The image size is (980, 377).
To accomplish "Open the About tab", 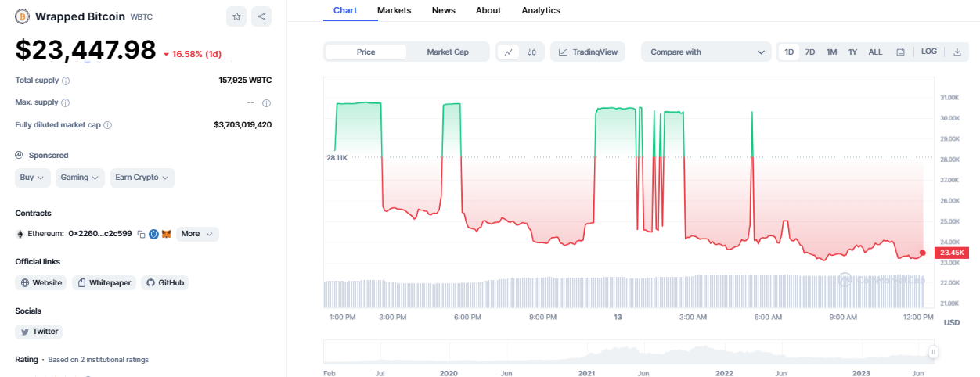I will 488,10.
